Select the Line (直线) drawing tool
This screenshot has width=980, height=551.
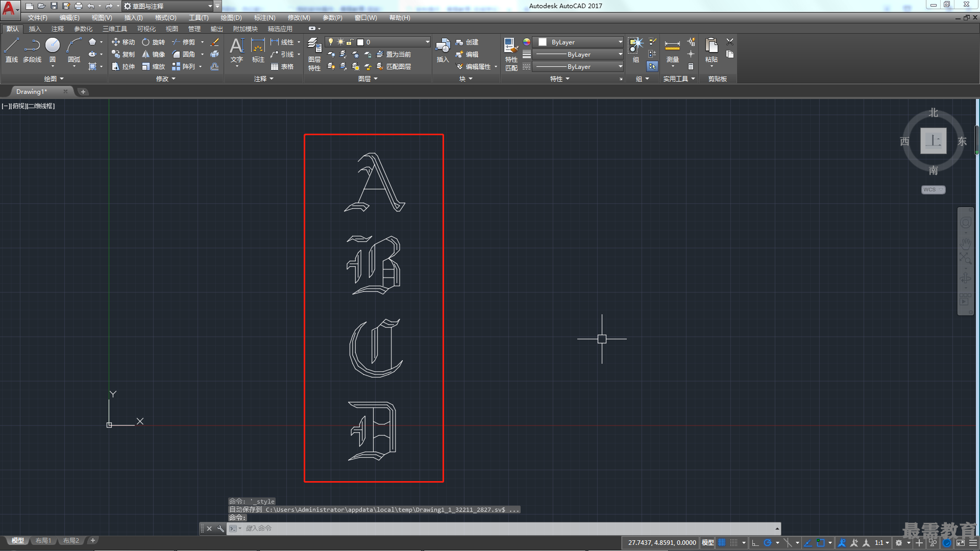[11, 51]
